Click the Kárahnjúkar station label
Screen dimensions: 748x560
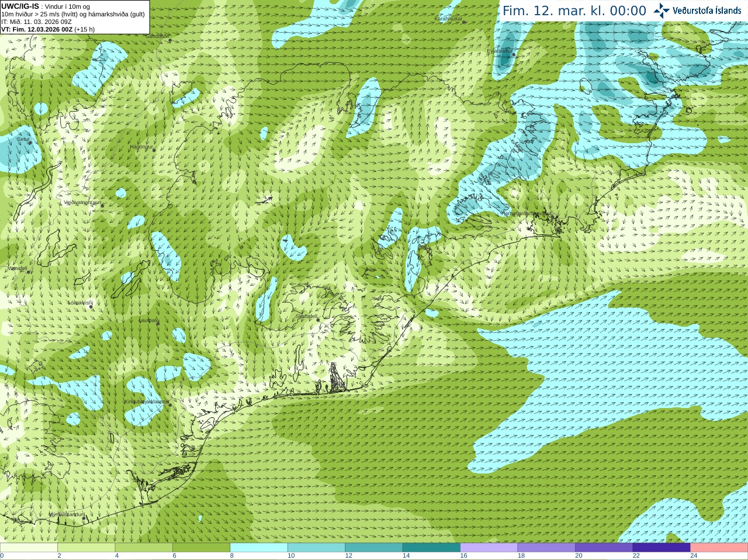[448, 19]
